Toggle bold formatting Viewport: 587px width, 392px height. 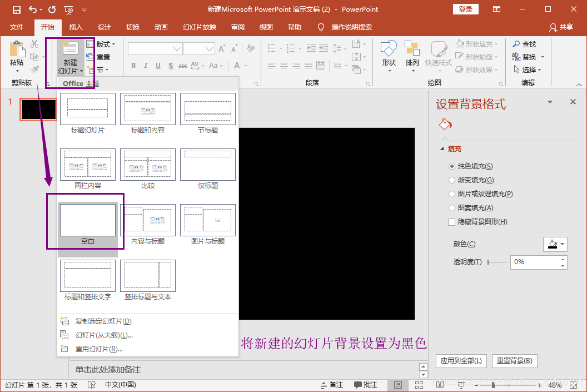pyautogui.click(x=133, y=66)
